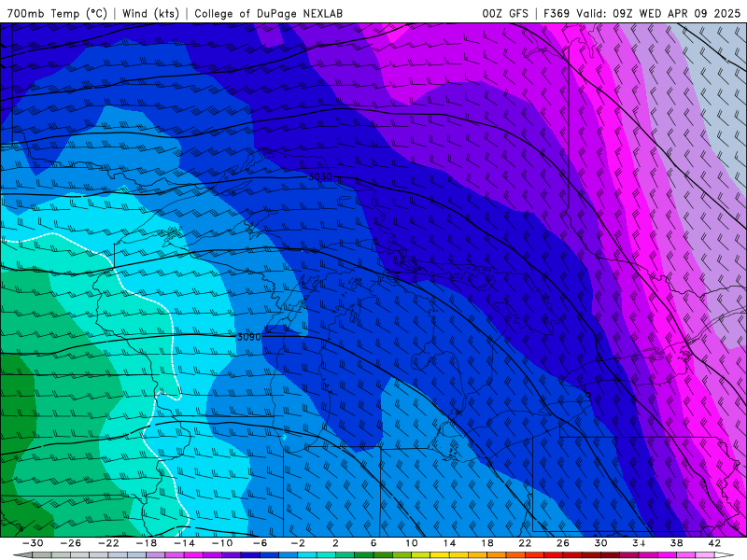Click the "34" color scale label
The width and height of the screenshot is (747, 560).
(x=639, y=543)
